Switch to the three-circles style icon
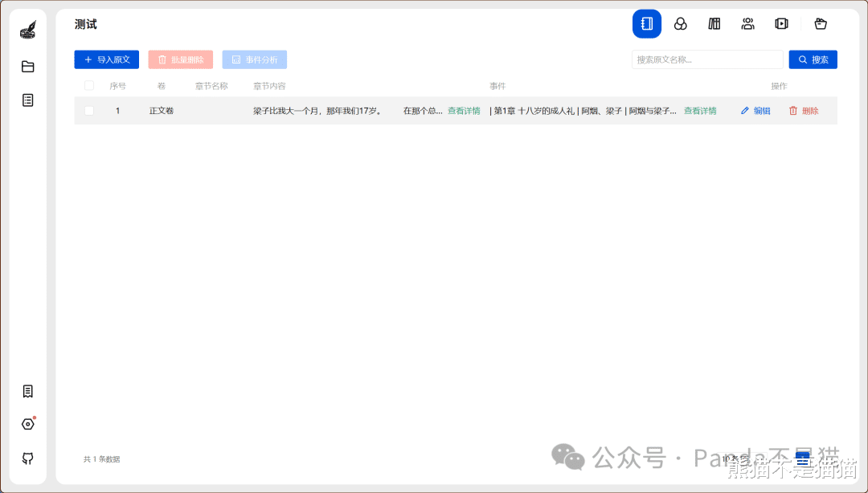Screen dimensions: 868x493 pos(681,24)
